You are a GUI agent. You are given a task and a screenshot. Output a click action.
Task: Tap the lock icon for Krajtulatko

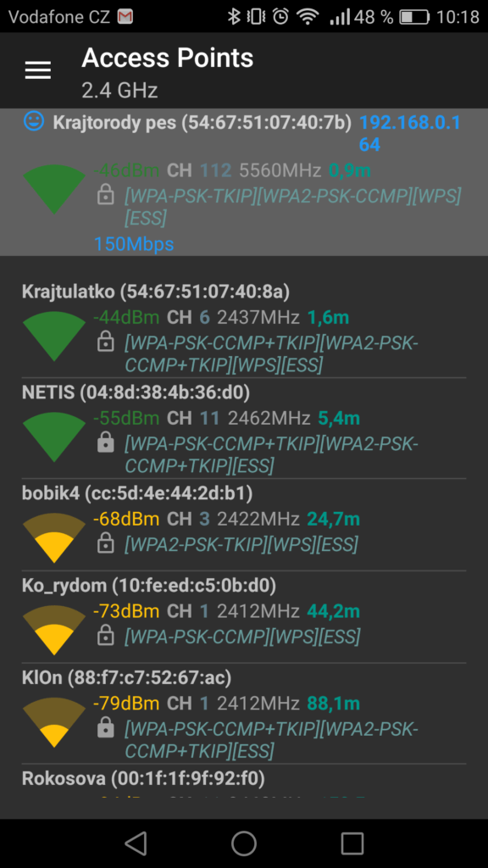pos(105,342)
